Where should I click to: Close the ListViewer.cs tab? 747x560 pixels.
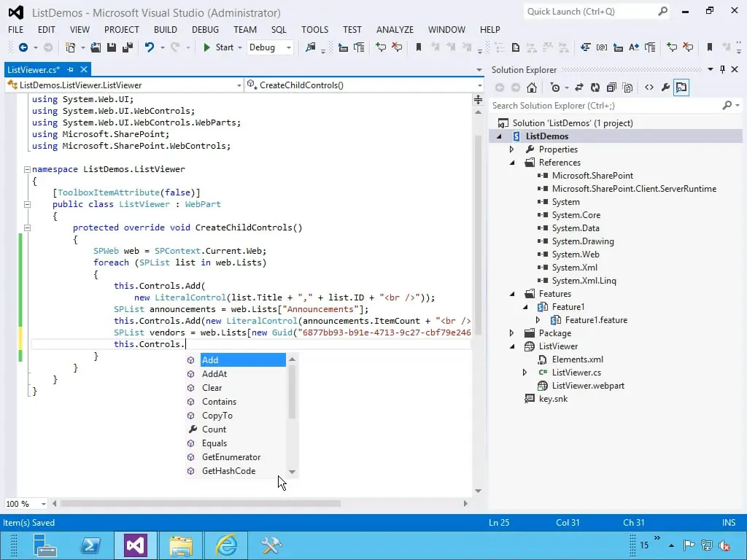point(84,69)
